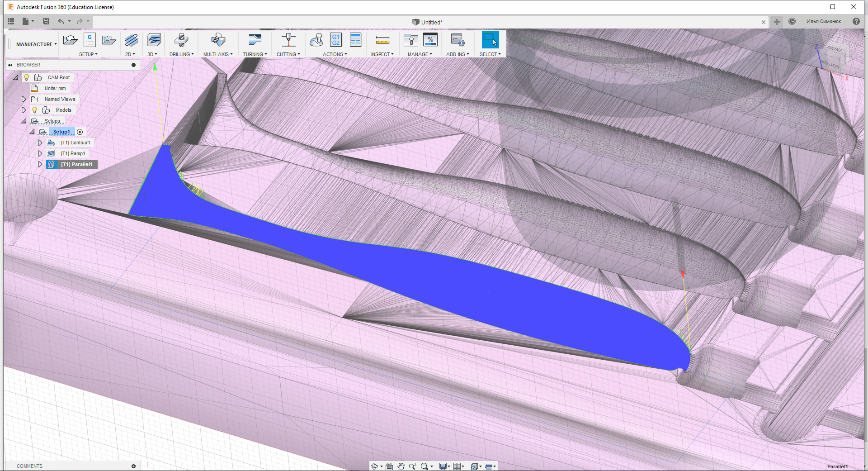Toggle the Setup1 active radio button

[80, 132]
